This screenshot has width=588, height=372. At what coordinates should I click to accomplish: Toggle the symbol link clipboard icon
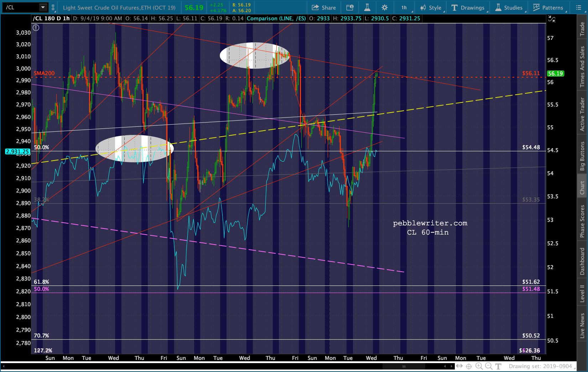coord(53,7)
